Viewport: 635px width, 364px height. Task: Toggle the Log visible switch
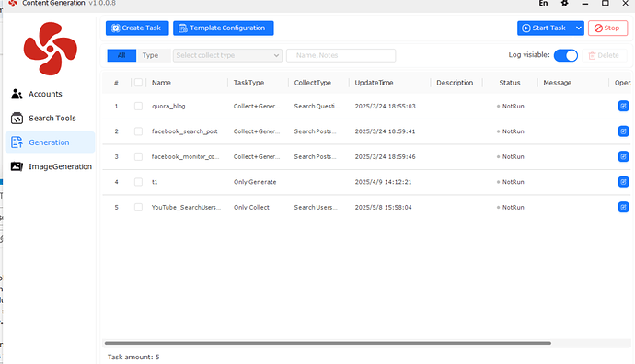[x=566, y=55]
